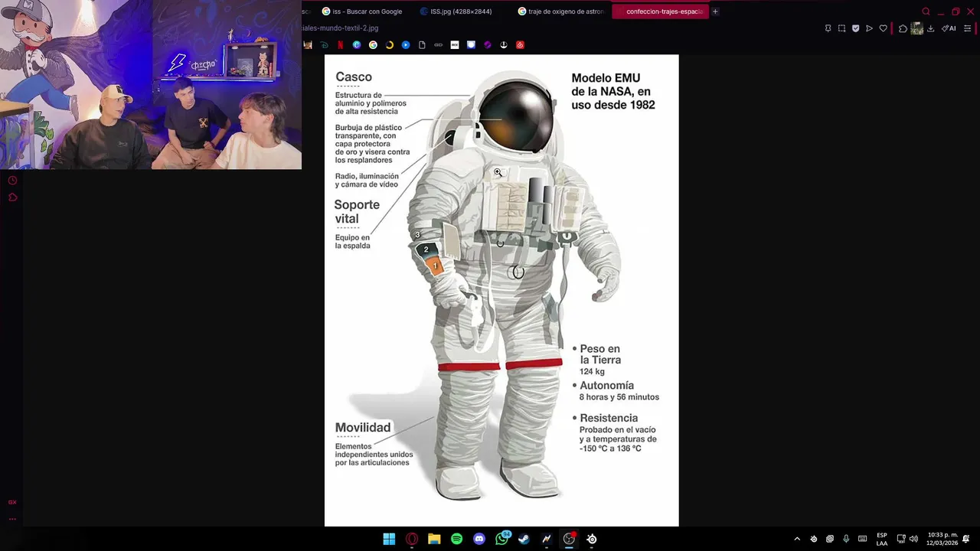This screenshot has width=980, height=551.
Task: Open WhatsApp with 94 badge on taskbar
Action: 501,539
